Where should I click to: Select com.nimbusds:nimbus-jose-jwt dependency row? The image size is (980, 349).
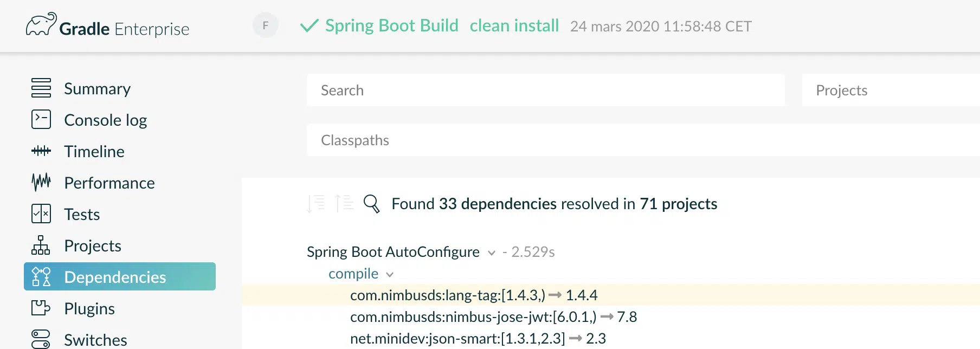coord(611,316)
